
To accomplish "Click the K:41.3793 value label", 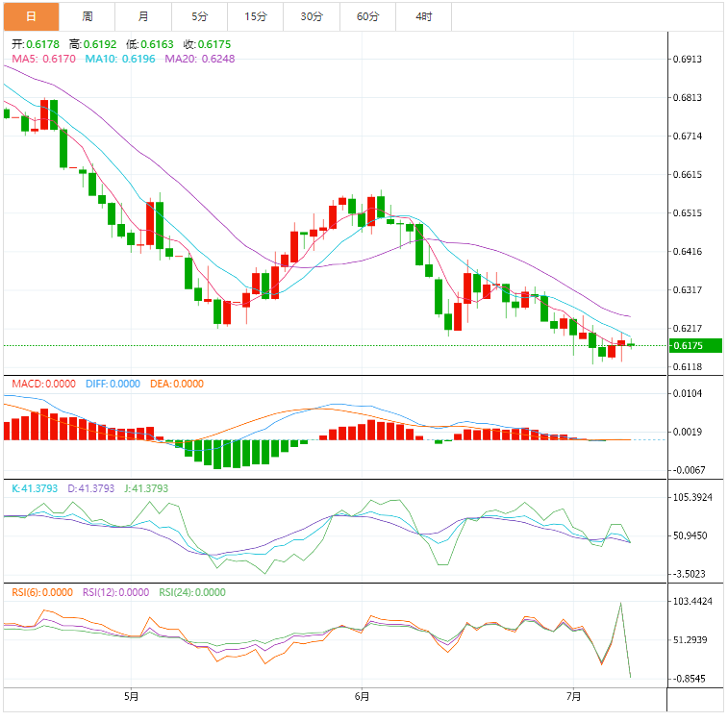I will pyautogui.click(x=35, y=489).
